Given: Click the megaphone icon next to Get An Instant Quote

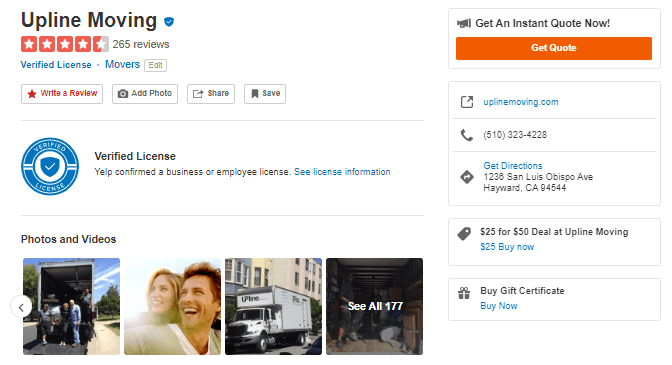Looking at the screenshot, I should tap(464, 23).
